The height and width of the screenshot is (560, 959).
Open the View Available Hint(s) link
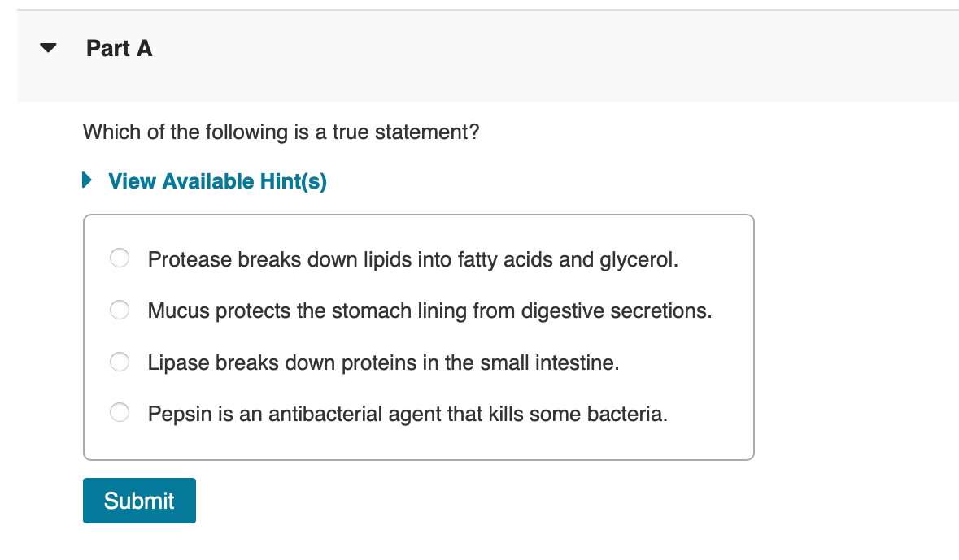[217, 181]
